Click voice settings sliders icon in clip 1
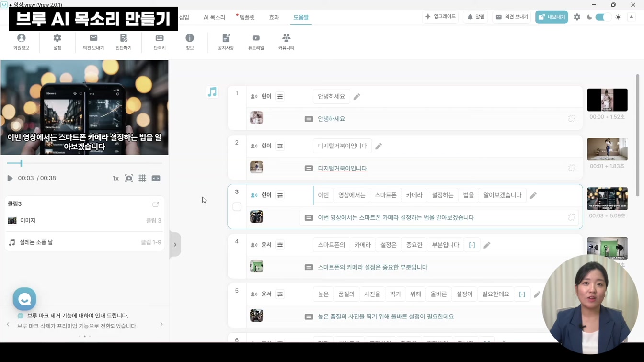The width and height of the screenshot is (644, 362). point(280,97)
